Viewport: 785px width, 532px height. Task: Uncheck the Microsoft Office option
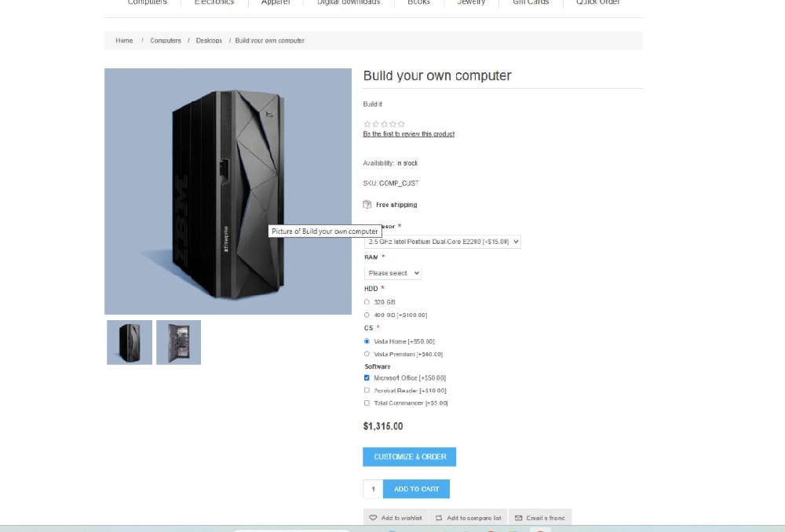tap(367, 377)
